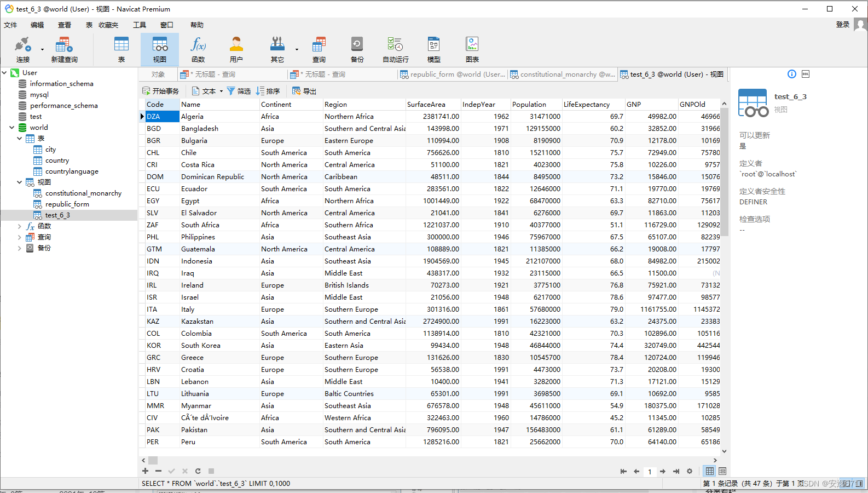Open the File (文件) menu

(10, 25)
